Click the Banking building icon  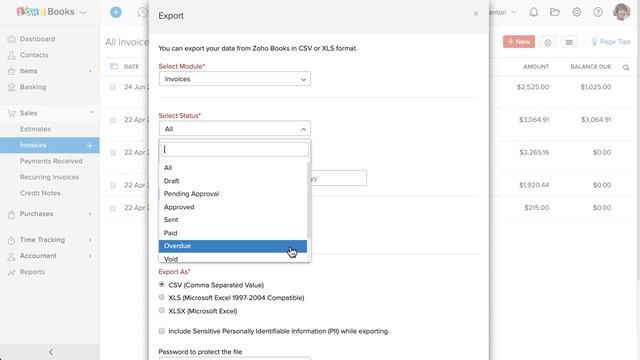(11, 87)
